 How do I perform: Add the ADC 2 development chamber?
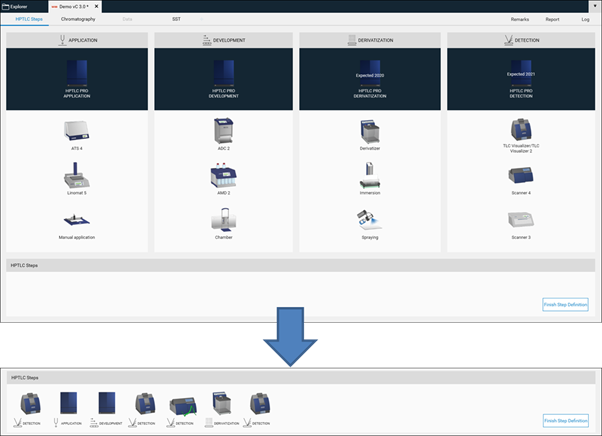(223, 134)
